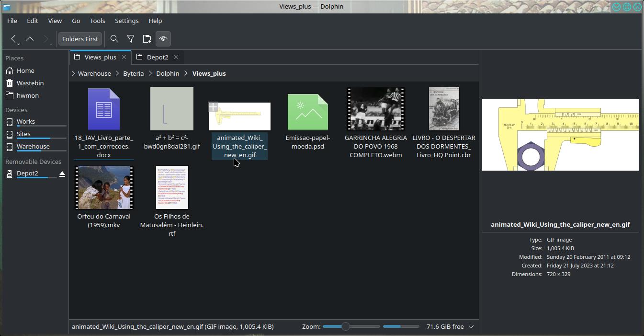Screen dimensions: 644x336
Task: Click the search magnifier icon in toolbar
Action: point(114,39)
